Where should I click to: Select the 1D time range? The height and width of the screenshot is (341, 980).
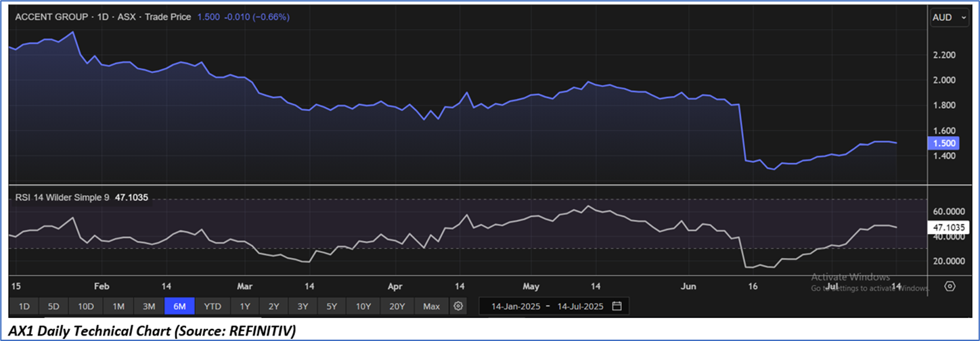tap(24, 306)
